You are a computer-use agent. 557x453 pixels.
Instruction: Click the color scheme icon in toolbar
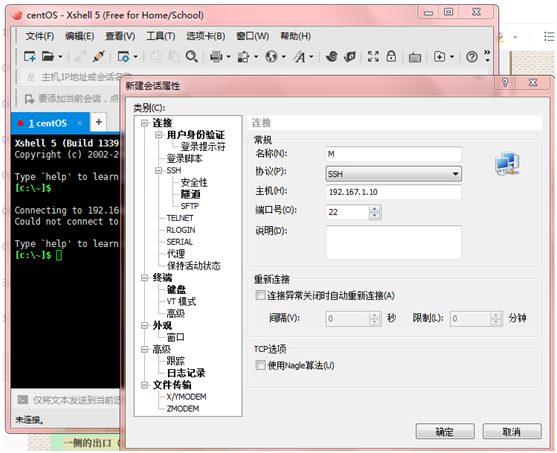pyautogui.click(x=243, y=56)
